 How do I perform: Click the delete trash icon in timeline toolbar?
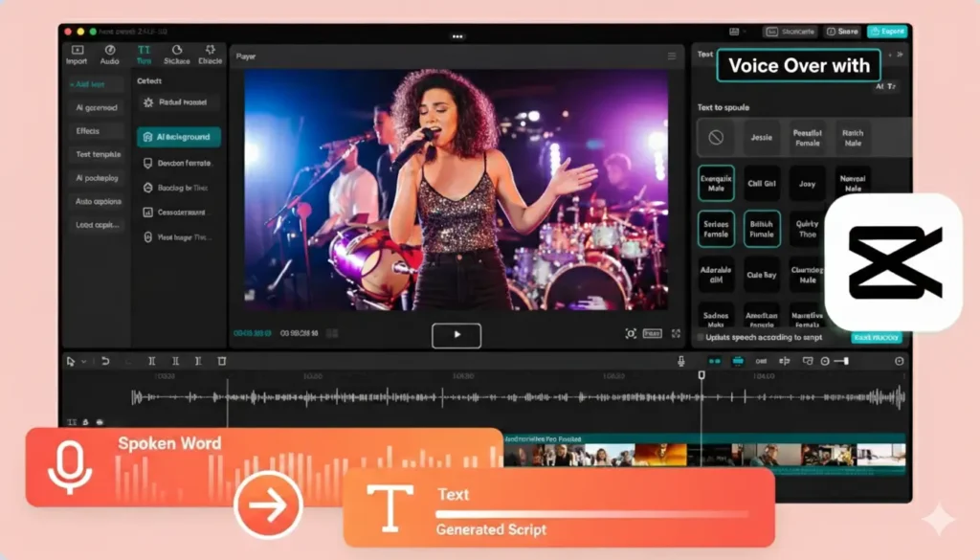pyautogui.click(x=222, y=361)
